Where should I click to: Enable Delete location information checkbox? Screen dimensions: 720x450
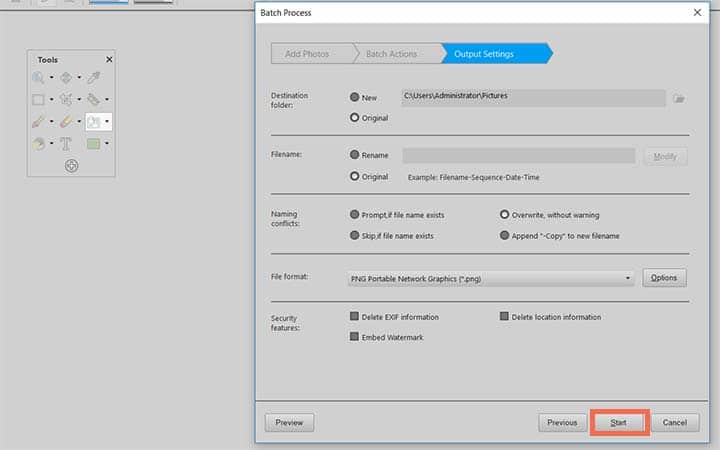[504, 316]
